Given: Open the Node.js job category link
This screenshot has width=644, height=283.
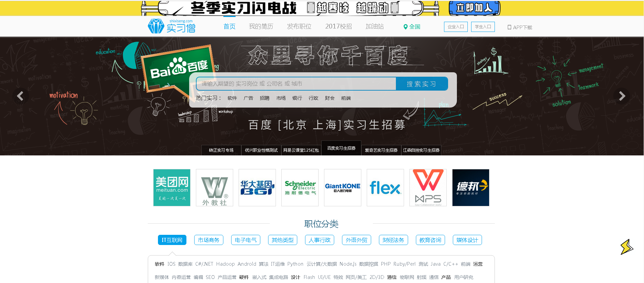Looking at the screenshot, I should [348, 264].
